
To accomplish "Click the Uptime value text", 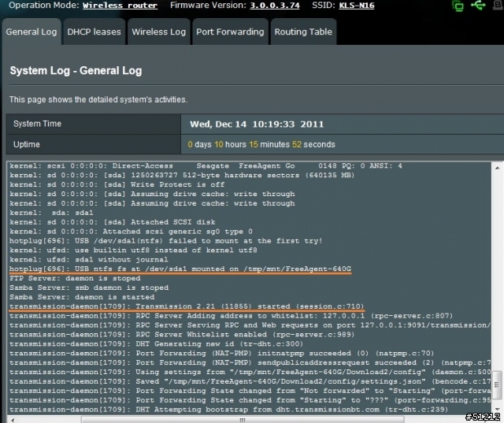I will [x=250, y=144].
